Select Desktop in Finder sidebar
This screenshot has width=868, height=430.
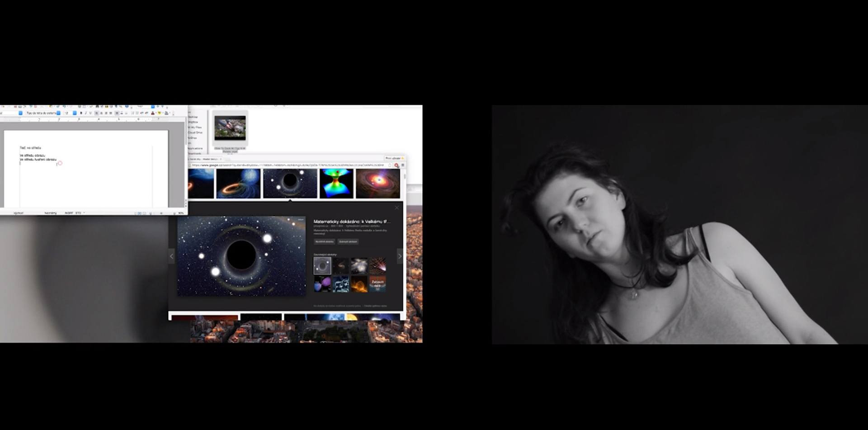(193, 117)
